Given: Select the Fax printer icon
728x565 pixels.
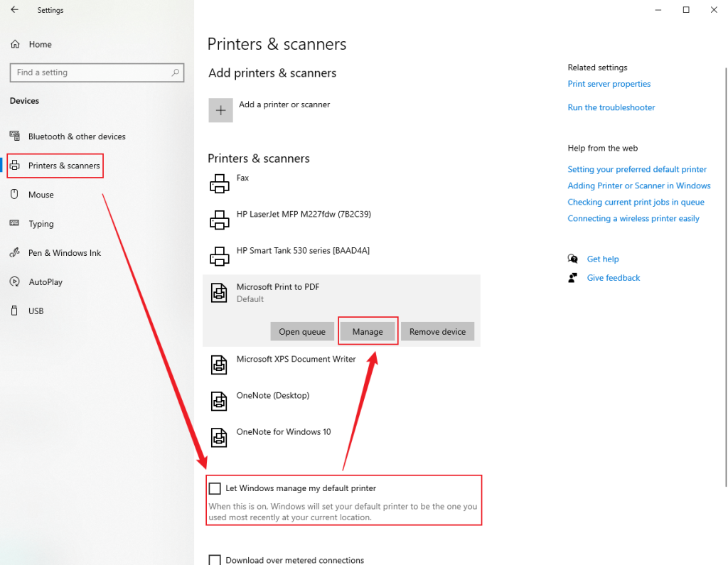Looking at the screenshot, I should [x=220, y=182].
